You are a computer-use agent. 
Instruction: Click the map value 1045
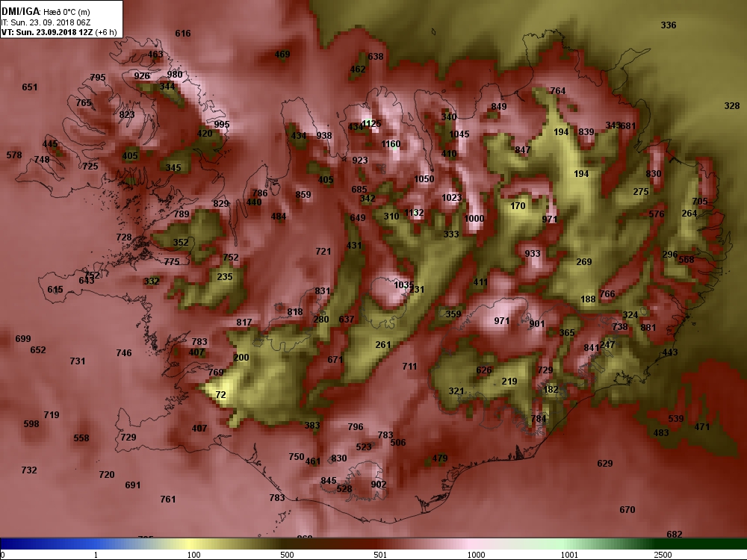(x=459, y=134)
